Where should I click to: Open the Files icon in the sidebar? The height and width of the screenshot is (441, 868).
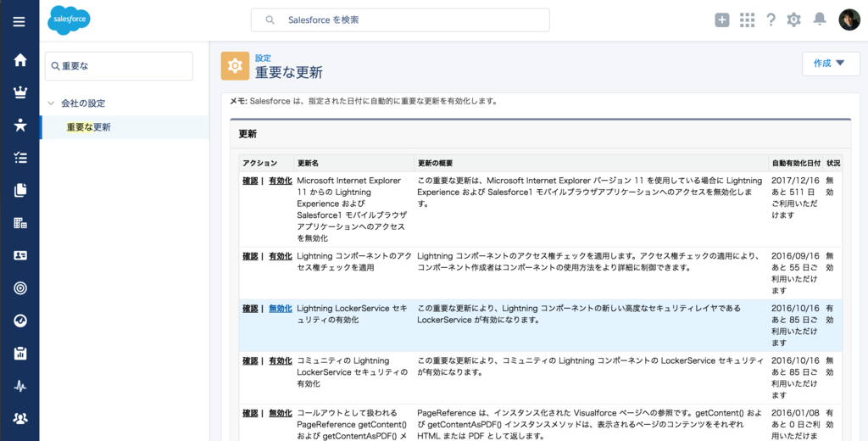[x=20, y=190]
